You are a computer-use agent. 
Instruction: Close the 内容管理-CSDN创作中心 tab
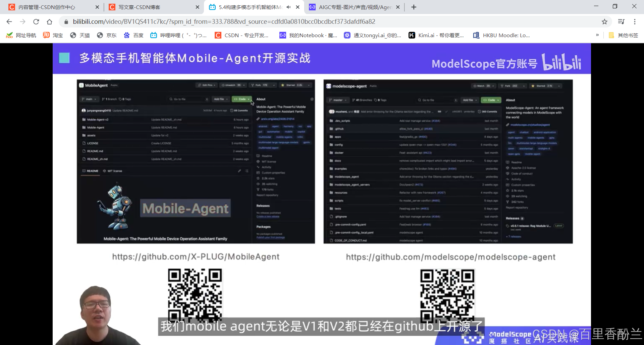coord(97,7)
